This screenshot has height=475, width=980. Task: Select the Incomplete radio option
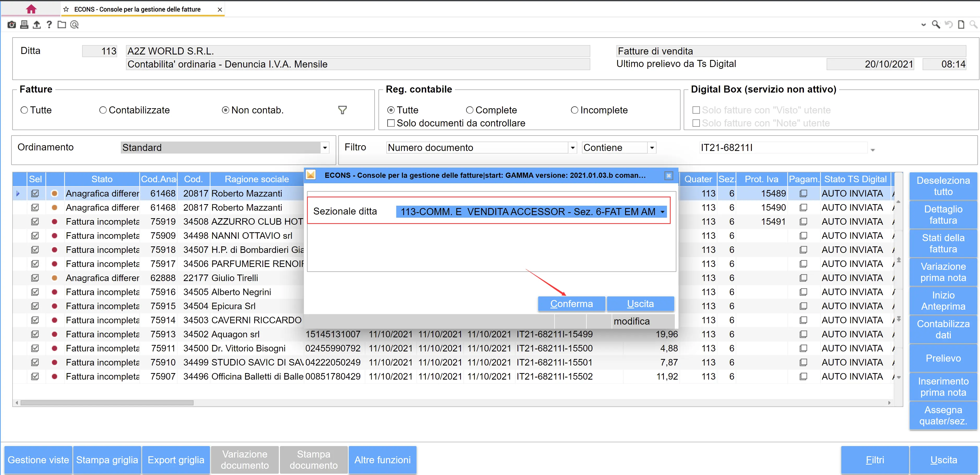pyautogui.click(x=574, y=110)
